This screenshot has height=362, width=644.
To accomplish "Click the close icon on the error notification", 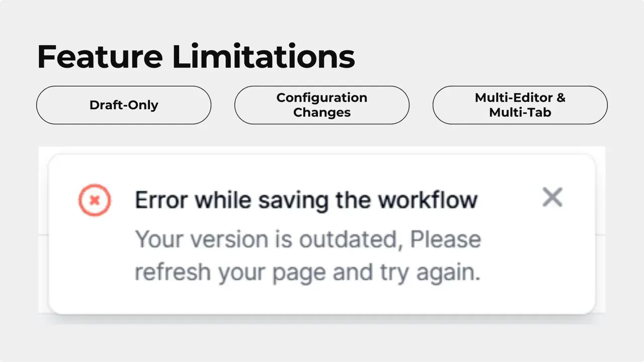I will tap(552, 197).
